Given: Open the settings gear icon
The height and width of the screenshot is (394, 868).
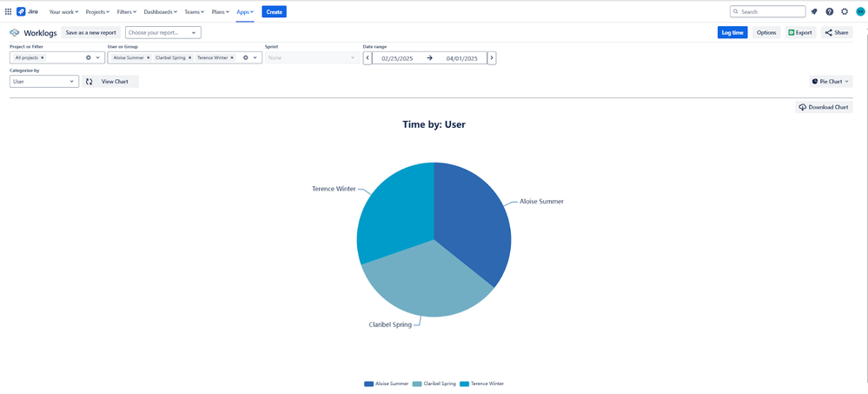Looking at the screenshot, I should [x=845, y=11].
